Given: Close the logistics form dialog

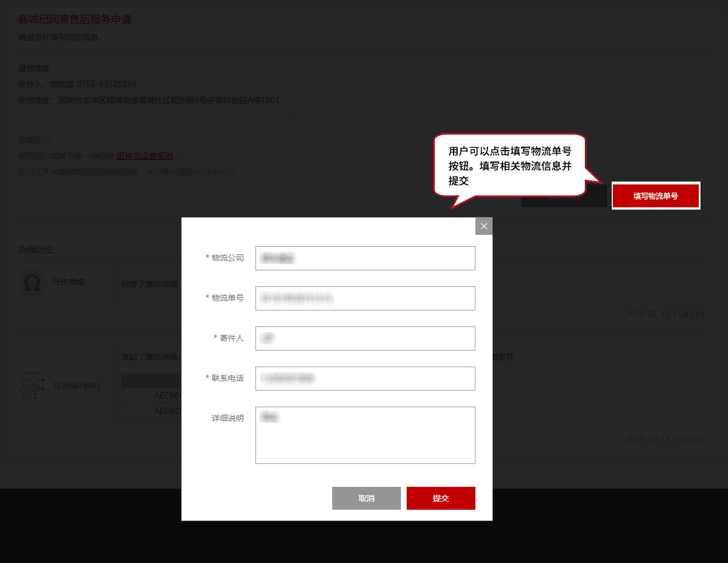Looking at the screenshot, I should coord(484,226).
